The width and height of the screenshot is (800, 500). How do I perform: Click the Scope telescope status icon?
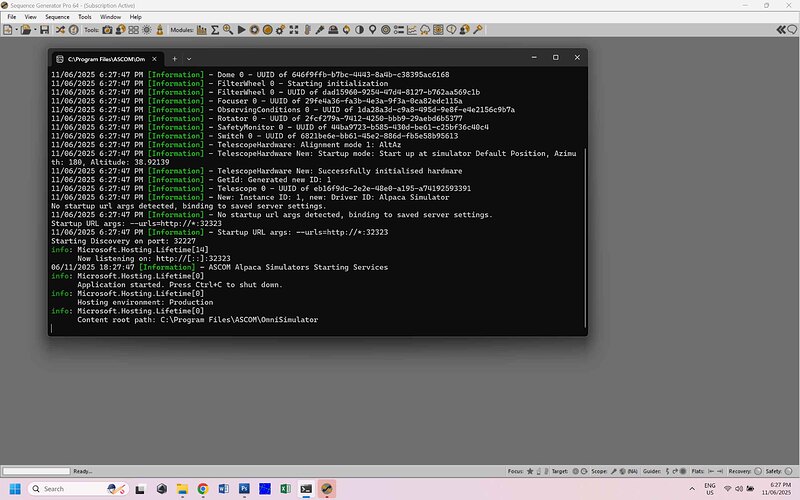[x=613, y=471]
